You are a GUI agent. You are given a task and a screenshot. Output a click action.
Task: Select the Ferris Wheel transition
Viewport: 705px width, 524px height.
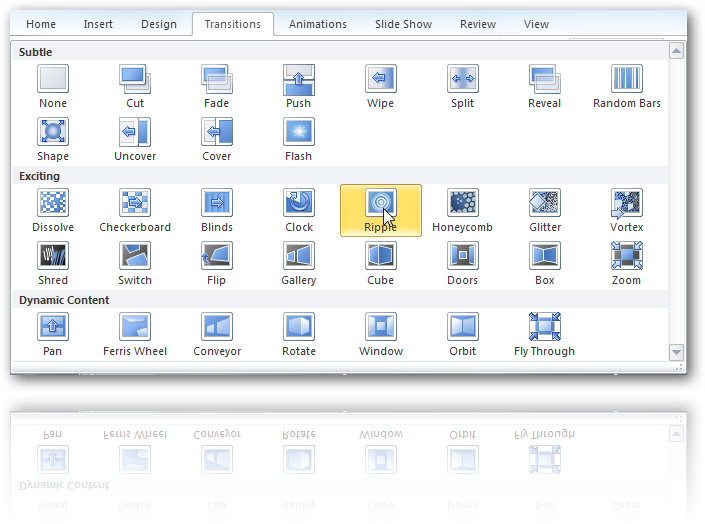tap(135, 335)
